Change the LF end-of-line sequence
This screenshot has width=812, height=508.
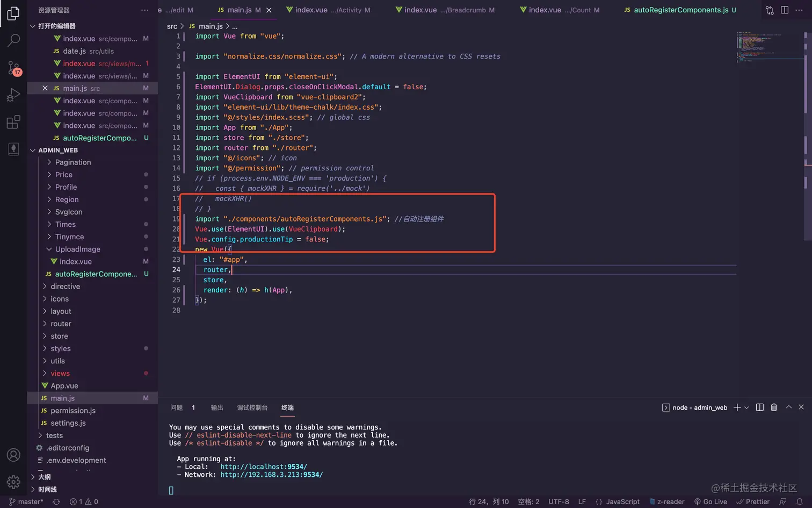pyautogui.click(x=582, y=502)
